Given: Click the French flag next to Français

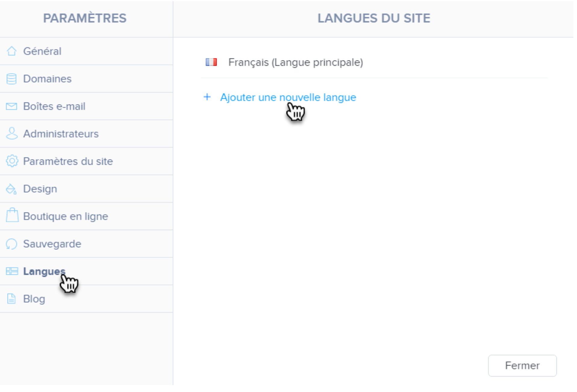Looking at the screenshot, I should 211,62.
